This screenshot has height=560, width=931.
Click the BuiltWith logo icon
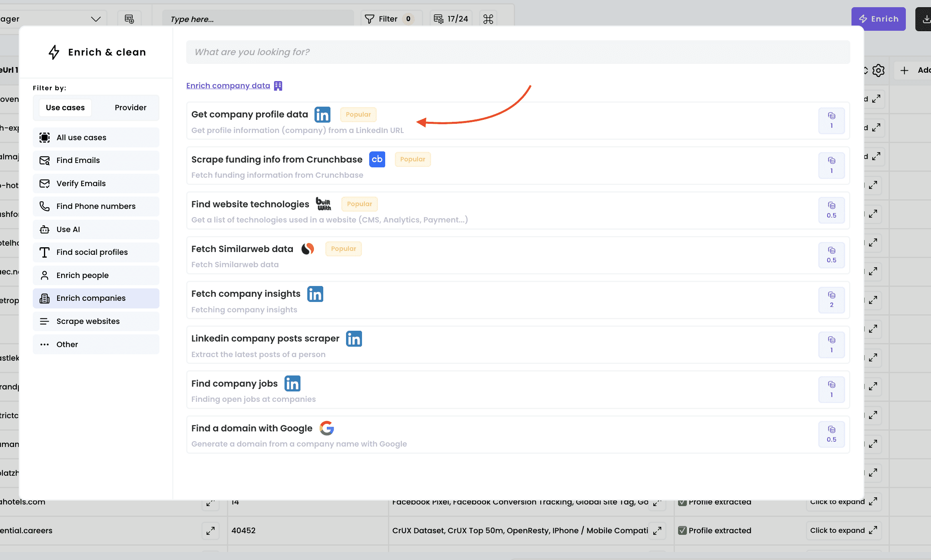(x=323, y=204)
